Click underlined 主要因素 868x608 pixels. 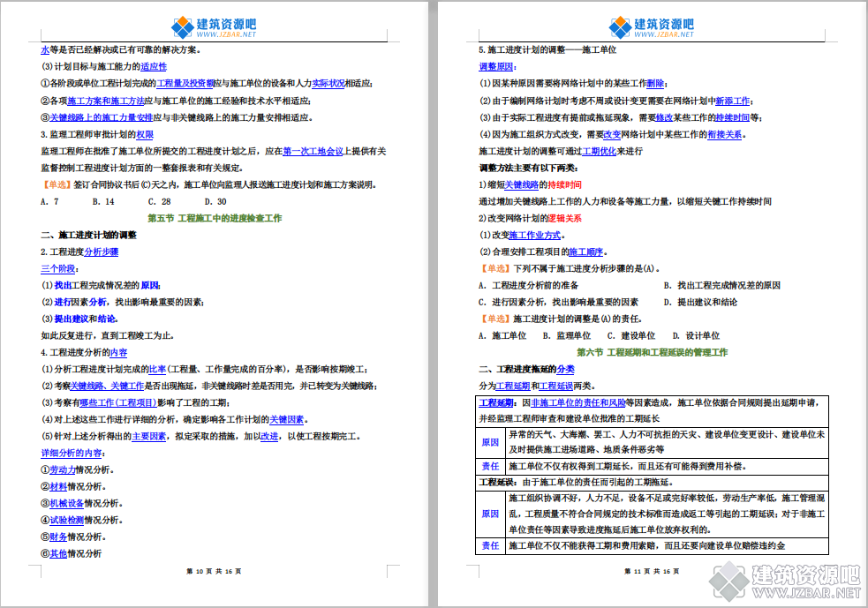point(149,437)
